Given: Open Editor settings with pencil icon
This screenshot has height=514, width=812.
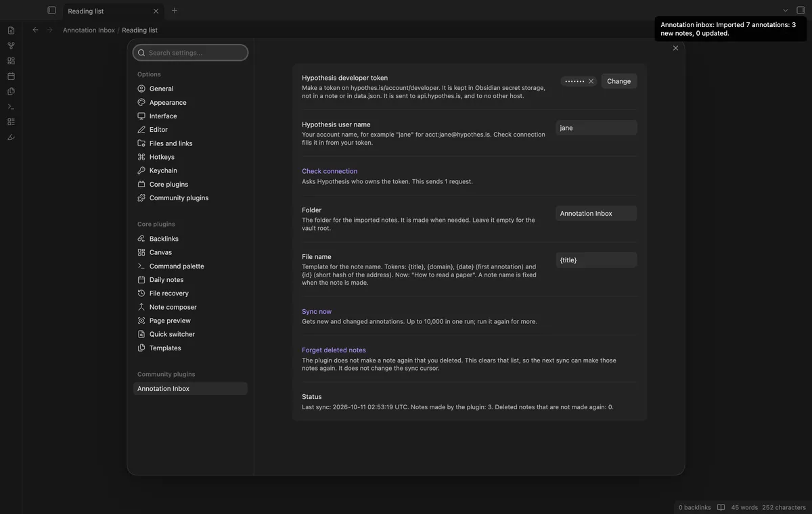Looking at the screenshot, I should coord(191,129).
